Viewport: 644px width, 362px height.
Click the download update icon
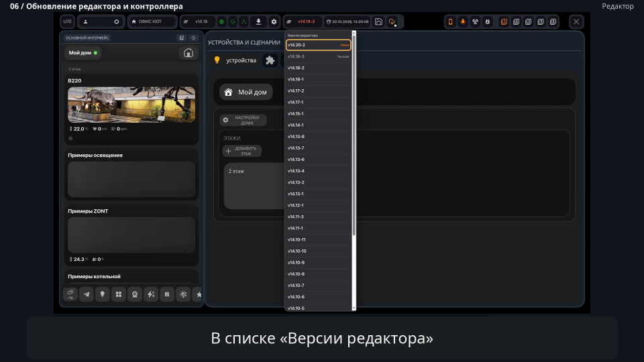click(x=259, y=21)
